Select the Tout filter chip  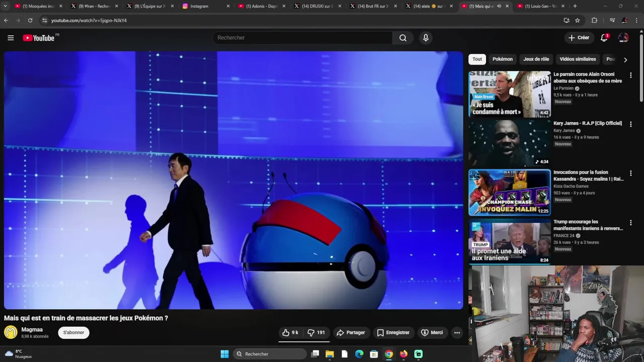[x=477, y=59]
